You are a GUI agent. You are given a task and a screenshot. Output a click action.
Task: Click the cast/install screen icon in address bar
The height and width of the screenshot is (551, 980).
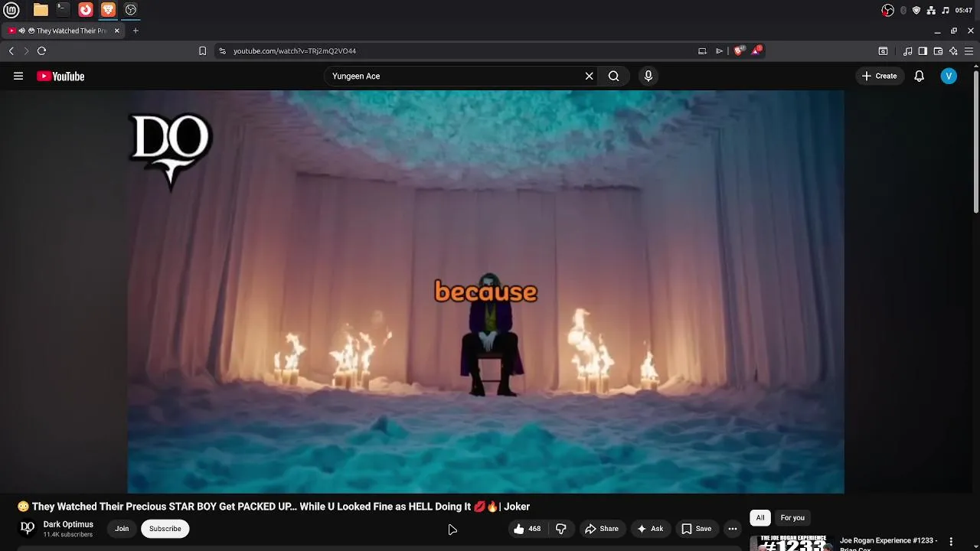(x=702, y=51)
